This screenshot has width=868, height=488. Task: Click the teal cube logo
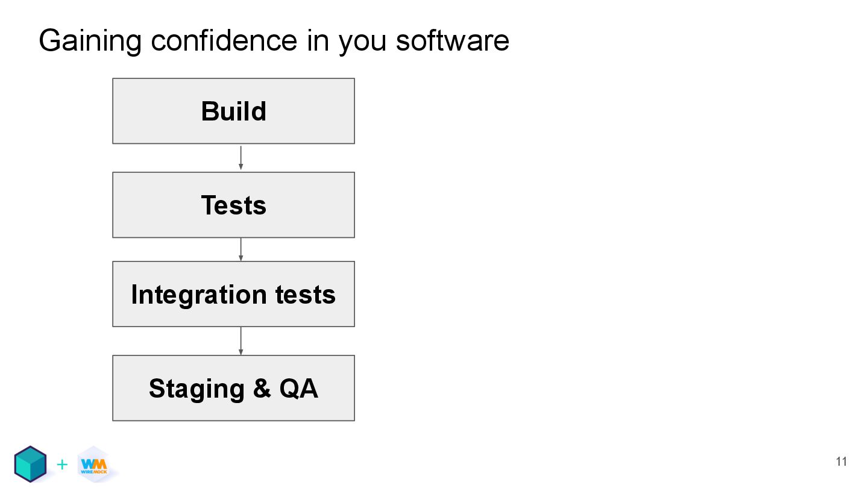(31, 464)
